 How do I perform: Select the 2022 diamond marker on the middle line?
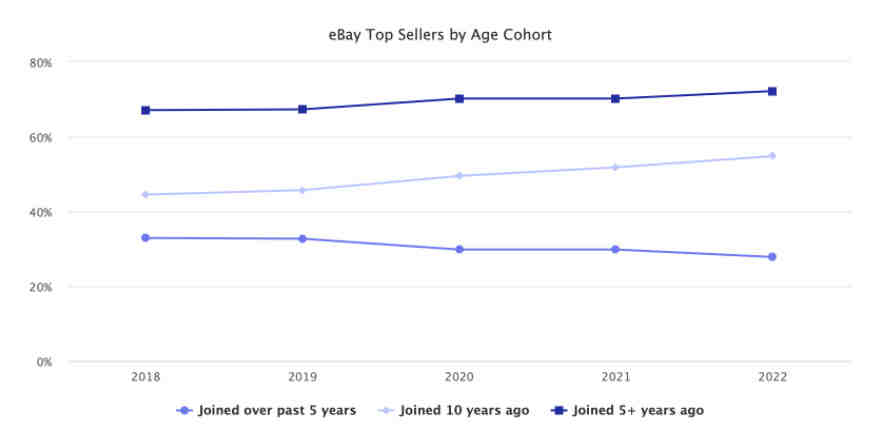(772, 156)
